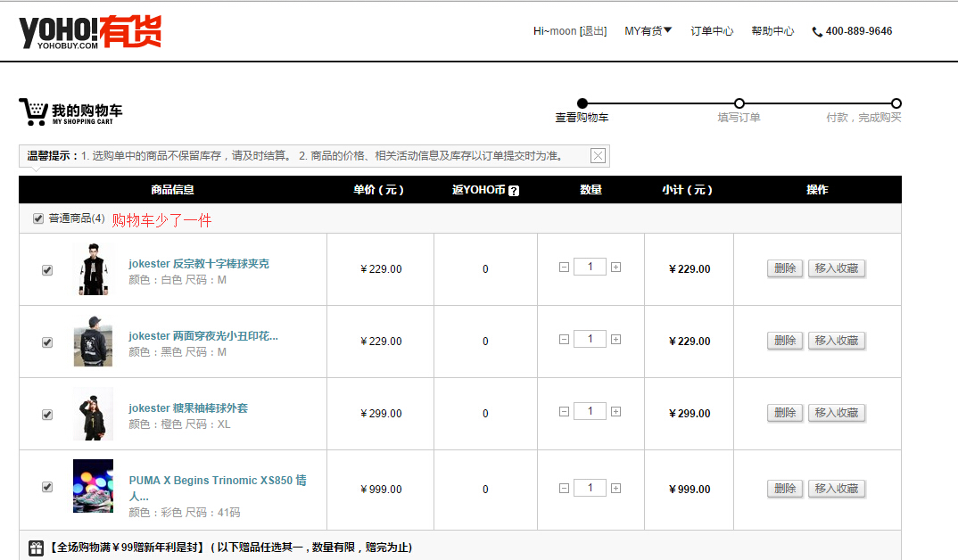Click the gift box icon in promotion row
The height and width of the screenshot is (560, 958).
(x=36, y=548)
